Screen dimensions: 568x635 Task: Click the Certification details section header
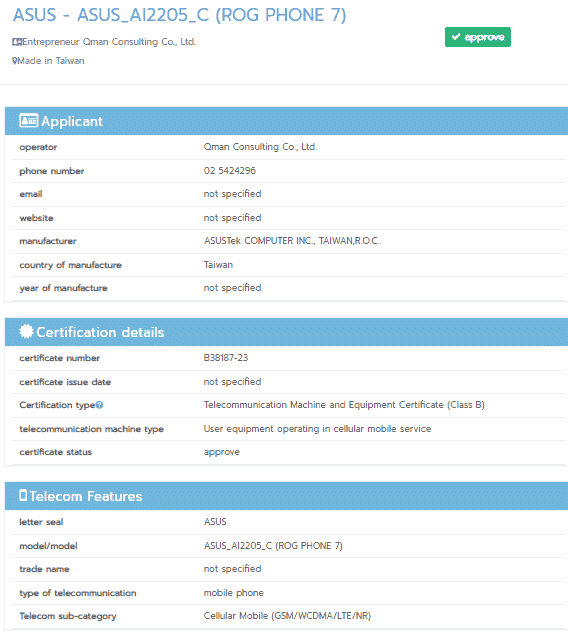coord(286,332)
